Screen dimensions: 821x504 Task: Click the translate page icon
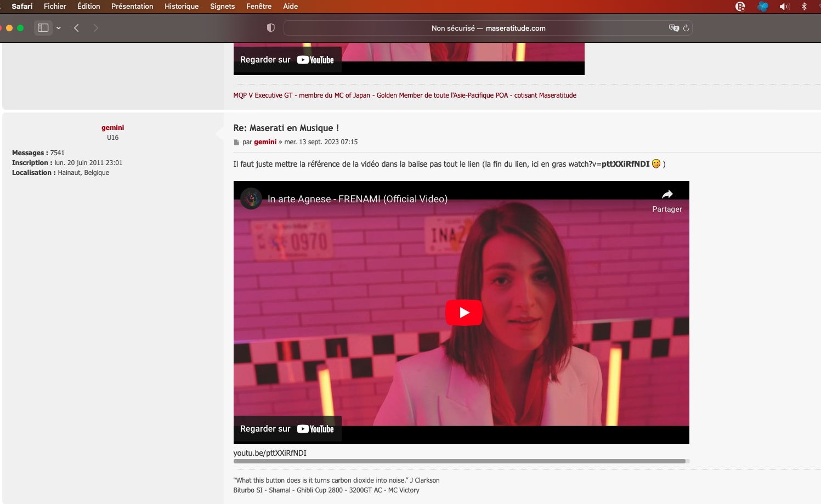point(673,28)
